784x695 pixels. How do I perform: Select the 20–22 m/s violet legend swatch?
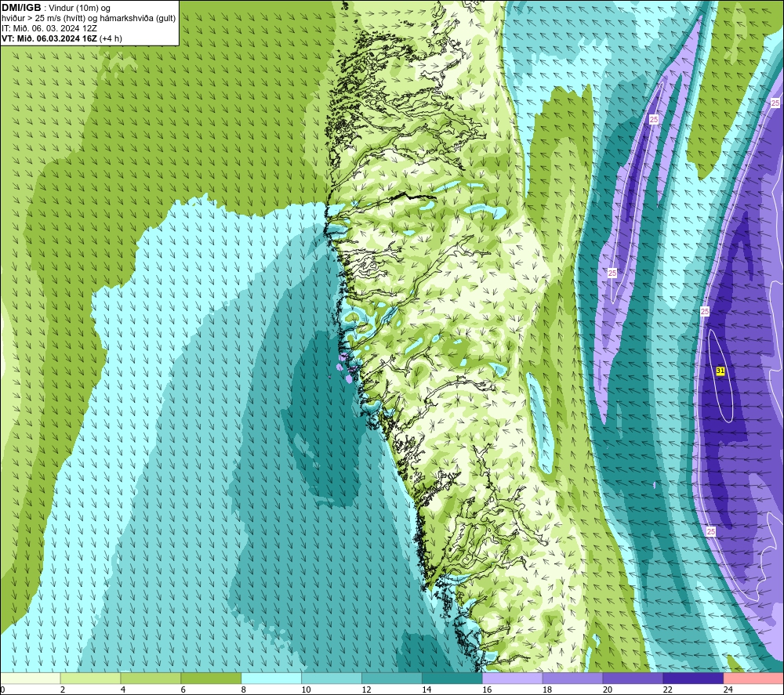click(633, 678)
